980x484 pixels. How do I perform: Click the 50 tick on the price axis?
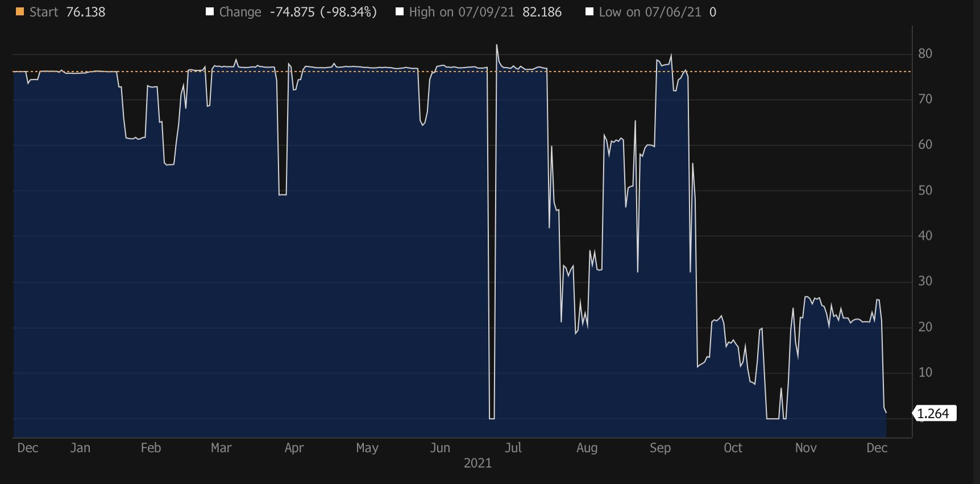[x=925, y=190]
